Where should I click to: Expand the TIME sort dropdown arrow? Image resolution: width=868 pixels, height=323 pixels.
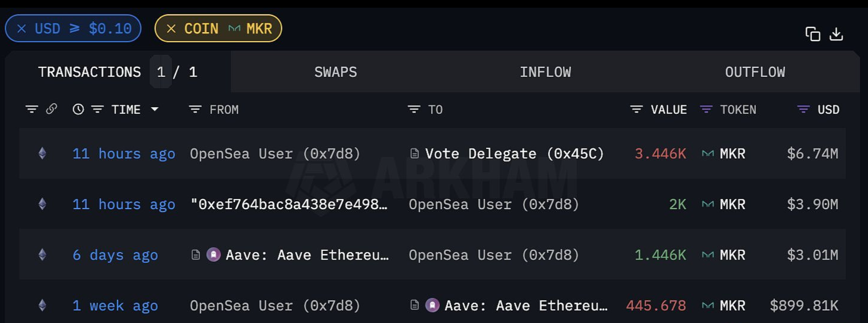pyautogui.click(x=154, y=109)
